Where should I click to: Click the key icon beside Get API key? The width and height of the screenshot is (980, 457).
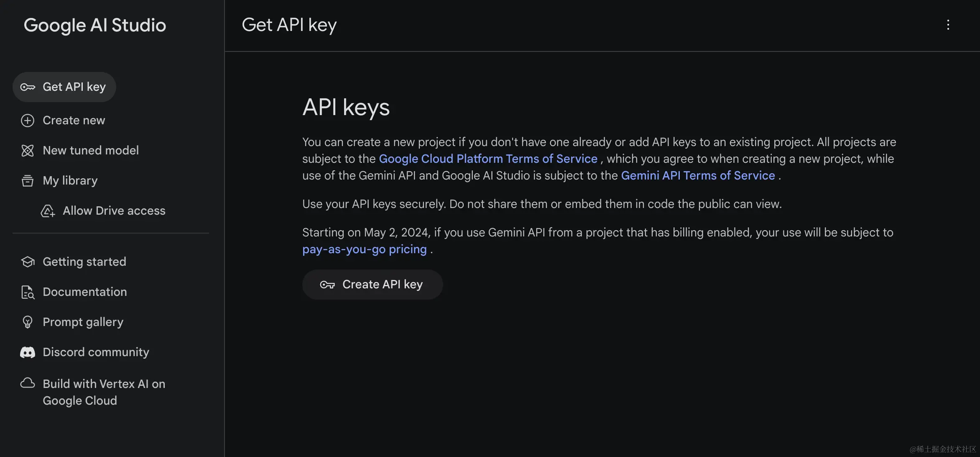point(28,87)
